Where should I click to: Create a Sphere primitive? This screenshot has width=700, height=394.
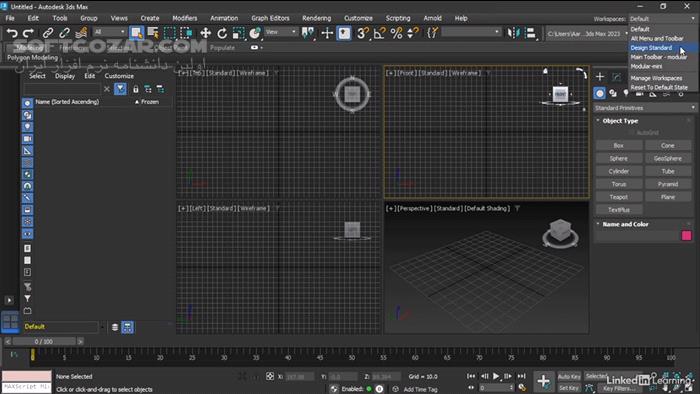click(x=619, y=158)
